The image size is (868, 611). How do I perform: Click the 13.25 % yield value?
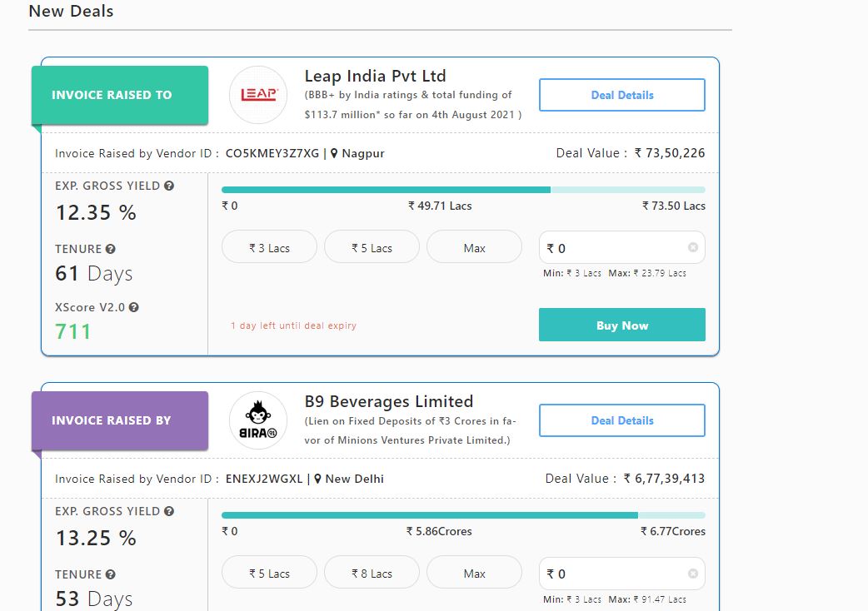click(x=96, y=538)
